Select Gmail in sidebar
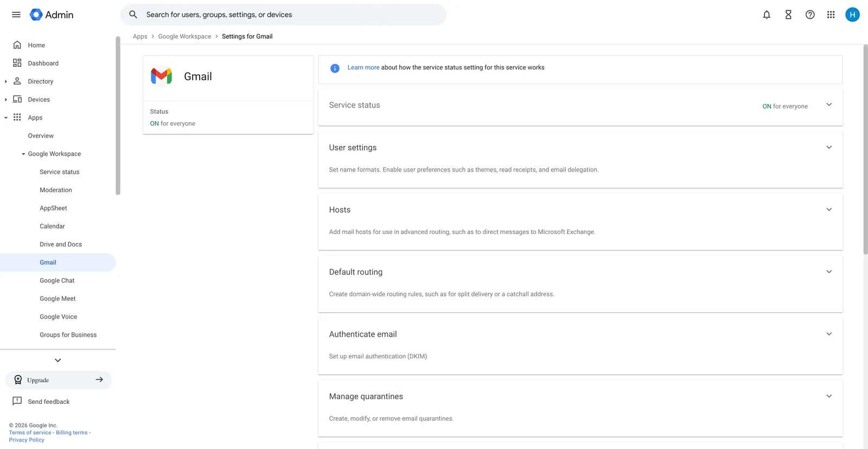 pos(58,262)
